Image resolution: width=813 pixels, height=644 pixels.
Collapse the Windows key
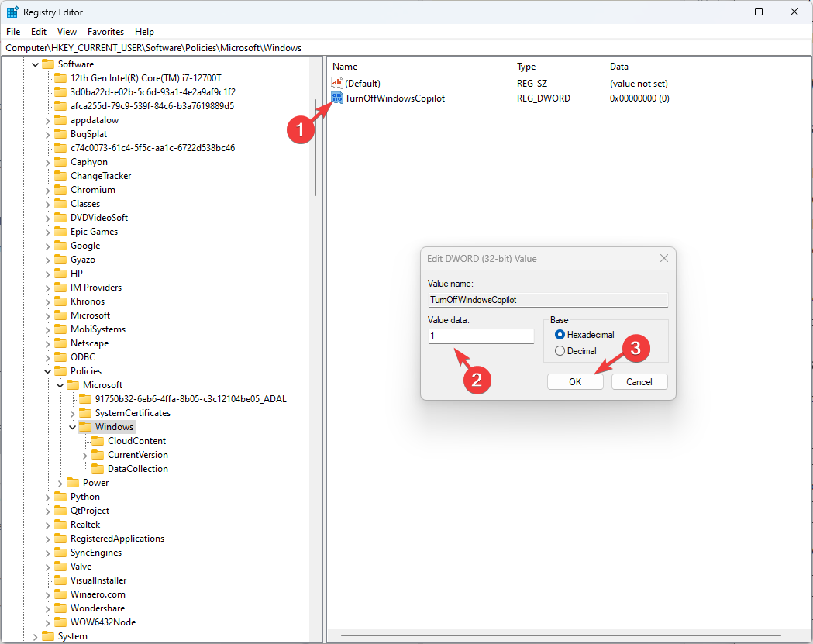coord(72,426)
